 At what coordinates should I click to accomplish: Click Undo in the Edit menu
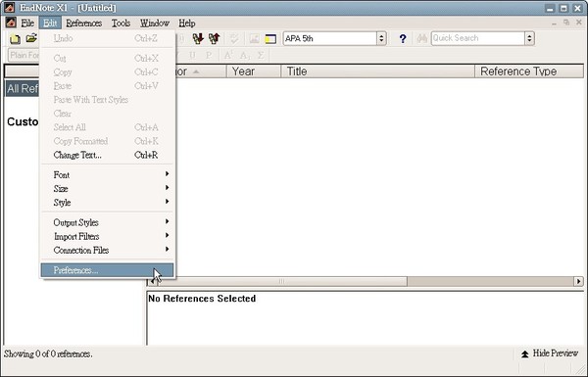click(x=107, y=38)
